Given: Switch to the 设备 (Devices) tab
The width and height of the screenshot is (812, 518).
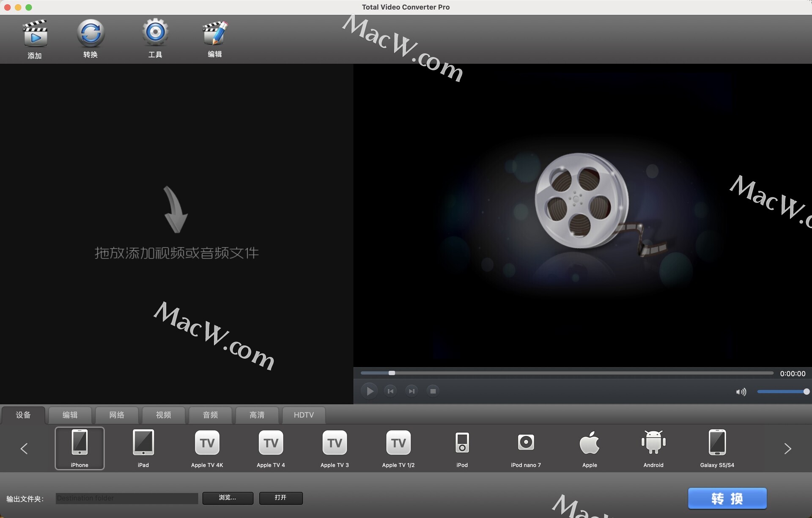Looking at the screenshot, I should tap(23, 415).
